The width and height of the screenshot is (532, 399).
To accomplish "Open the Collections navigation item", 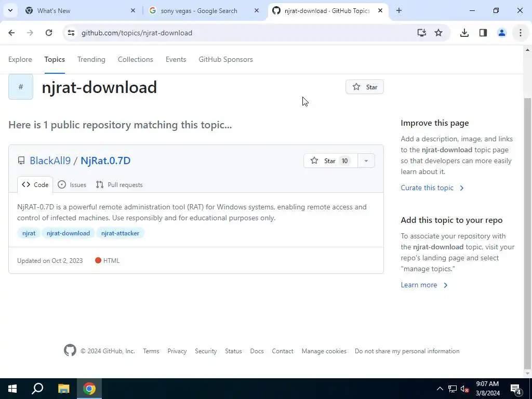I will [136, 59].
